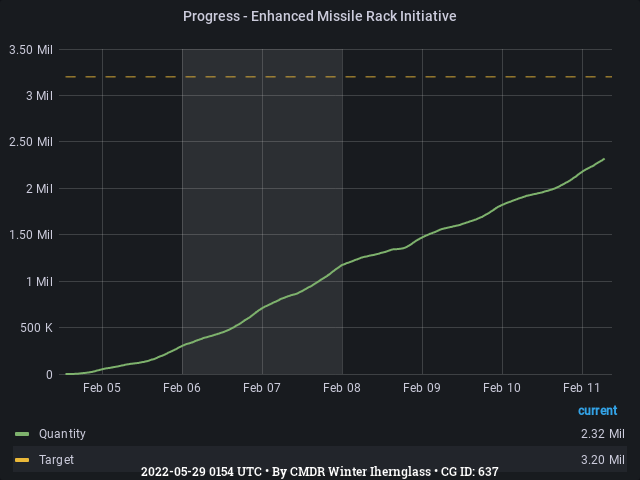Select the 3.20 Mil current Target value
The image size is (640, 480).
602,460
